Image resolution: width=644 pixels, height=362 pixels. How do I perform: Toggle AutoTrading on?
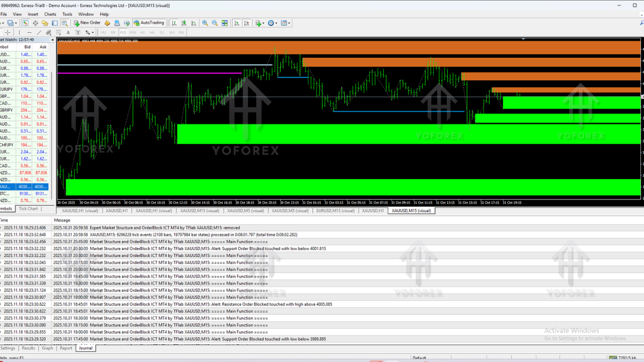149,23
